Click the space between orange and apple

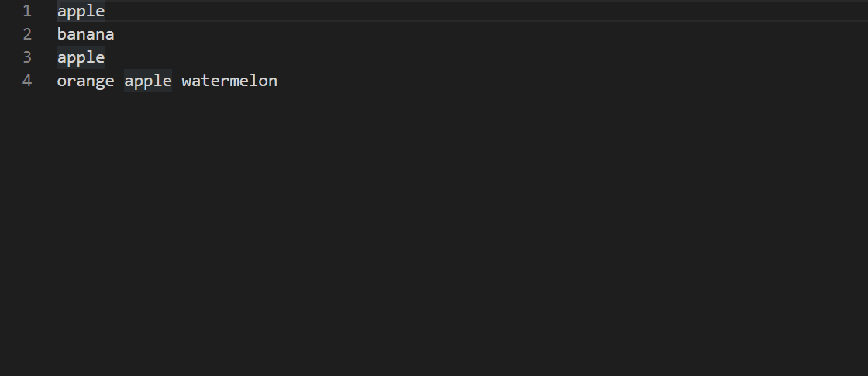click(119, 81)
